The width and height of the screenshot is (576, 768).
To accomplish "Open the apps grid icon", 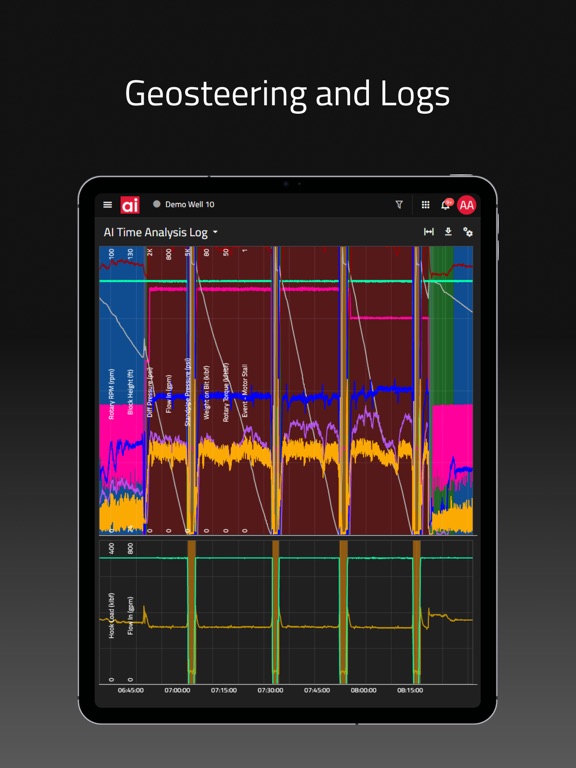I will tap(426, 205).
